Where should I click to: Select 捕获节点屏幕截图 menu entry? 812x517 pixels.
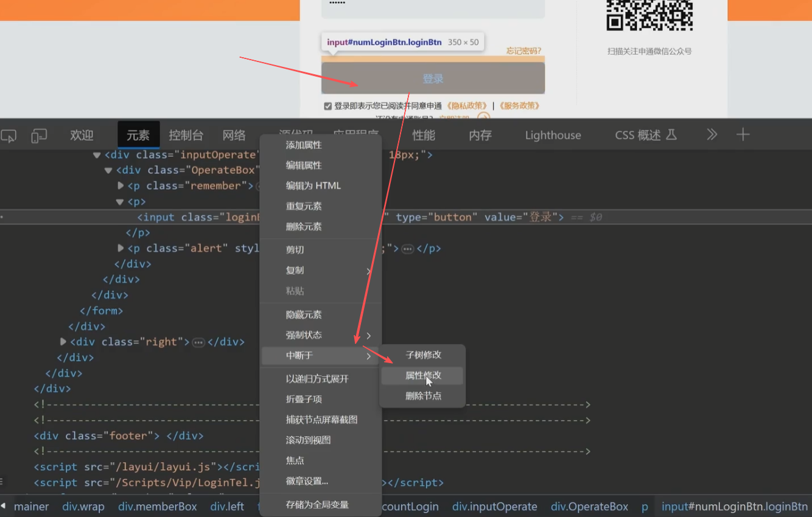tap(321, 420)
